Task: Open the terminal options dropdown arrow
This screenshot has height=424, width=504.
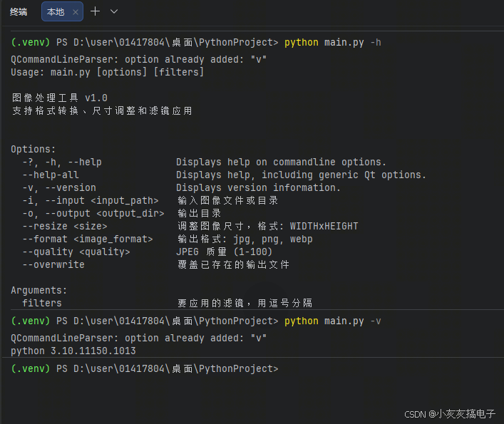Action: [114, 11]
